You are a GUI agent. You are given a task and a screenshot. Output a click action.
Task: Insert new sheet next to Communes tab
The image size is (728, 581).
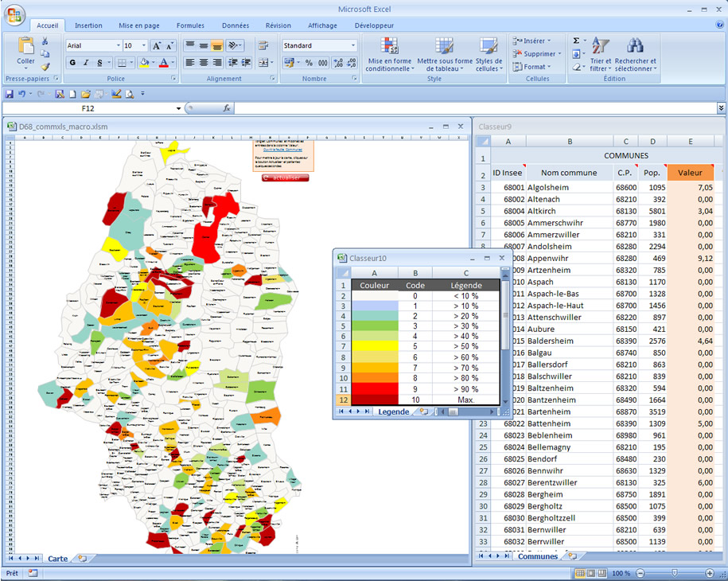(x=573, y=556)
